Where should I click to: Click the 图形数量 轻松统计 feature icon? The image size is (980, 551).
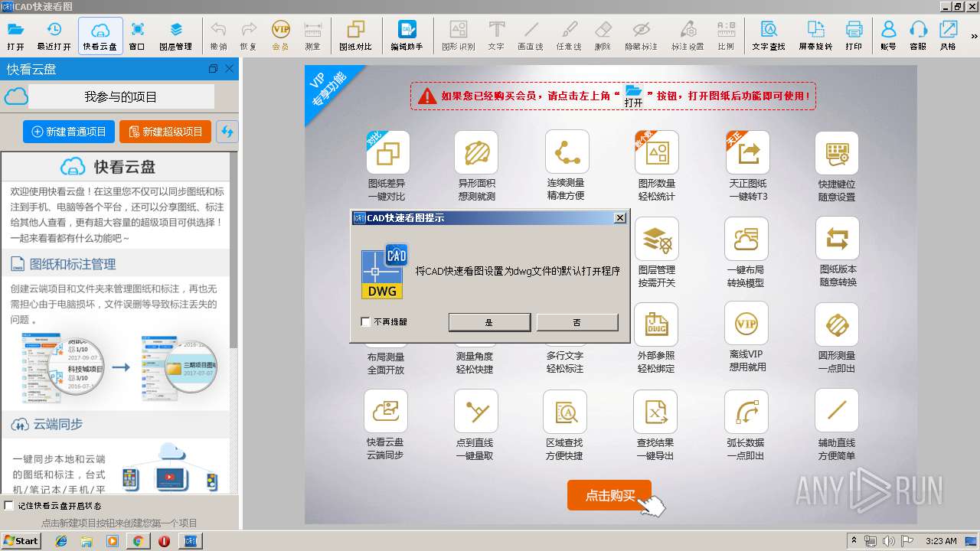(657, 152)
